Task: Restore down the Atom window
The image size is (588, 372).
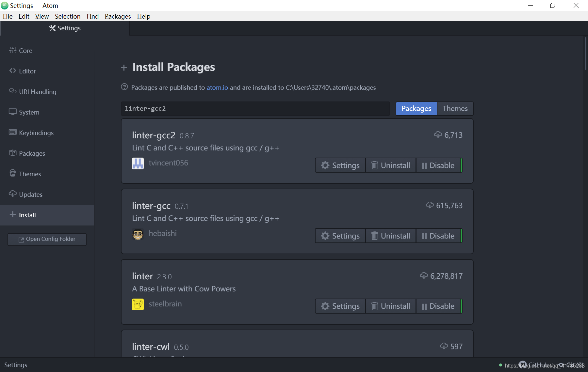Action: coord(553,6)
